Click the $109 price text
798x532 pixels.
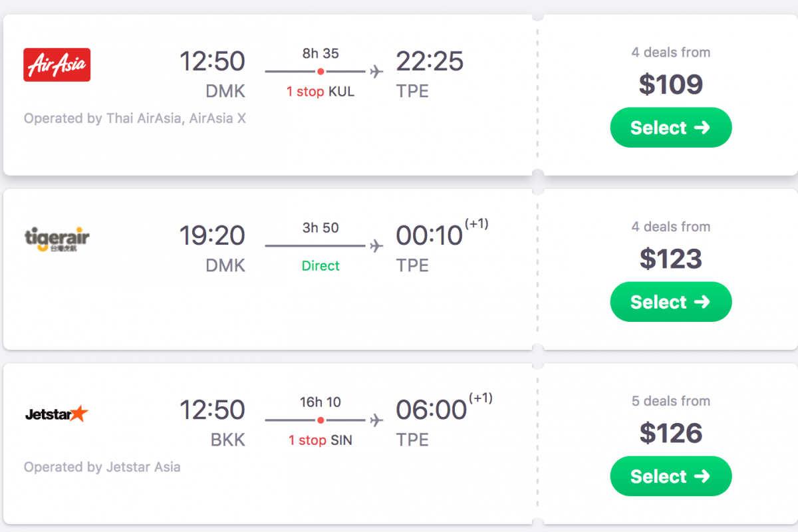click(670, 84)
